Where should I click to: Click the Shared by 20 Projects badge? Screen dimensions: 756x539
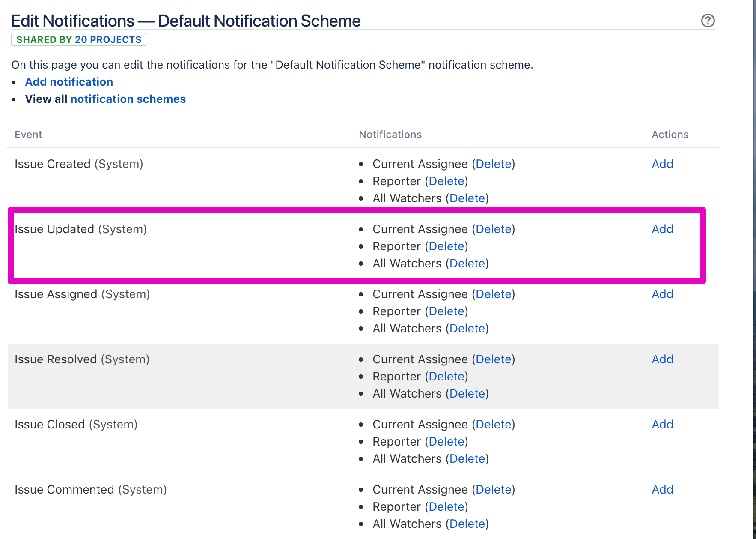click(x=79, y=39)
